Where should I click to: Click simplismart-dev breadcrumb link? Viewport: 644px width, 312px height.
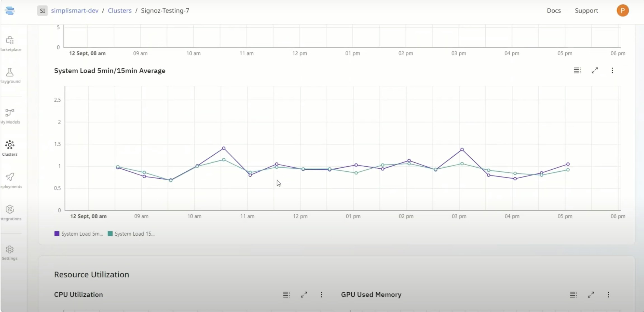coord(75,11)
